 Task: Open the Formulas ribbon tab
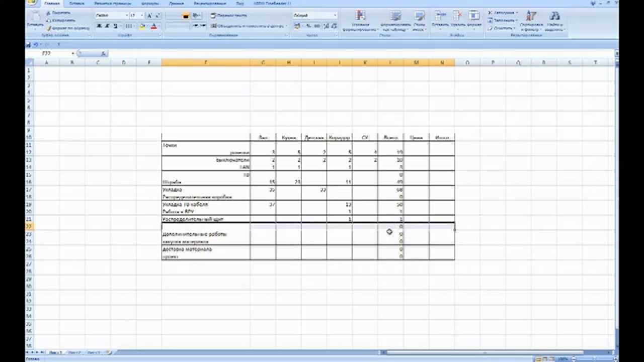tap(150, 3)
